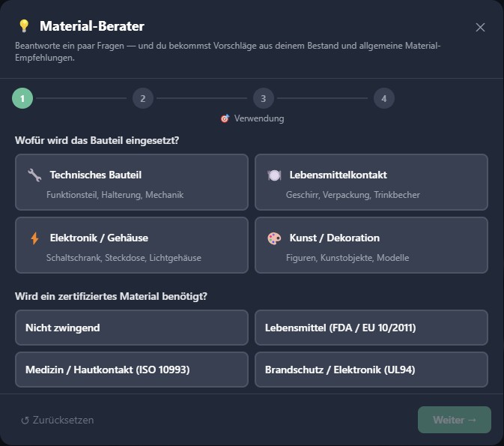Click the lightbulb icon next to Material-Berater
The image size is (504, 446).
24,26
